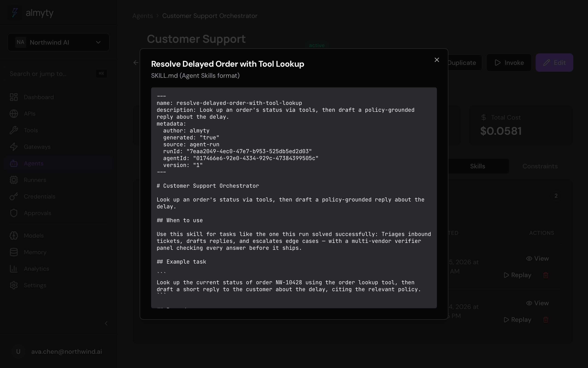This screenshot has width=588, height=368.
Task: Go to Memory in the sidebar
Action: click(x=59, y=252)
